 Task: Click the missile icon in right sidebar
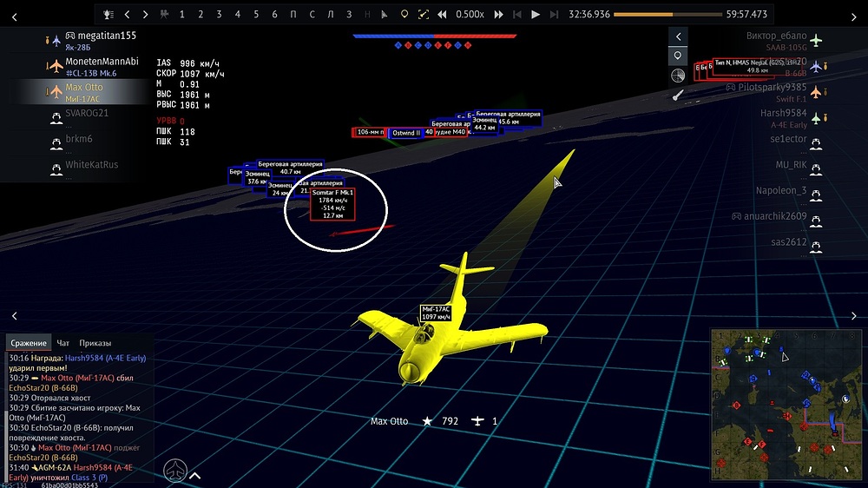point(679,95)
